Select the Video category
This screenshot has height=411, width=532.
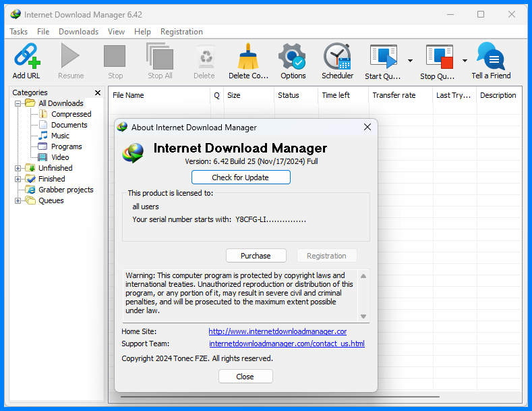60,157
